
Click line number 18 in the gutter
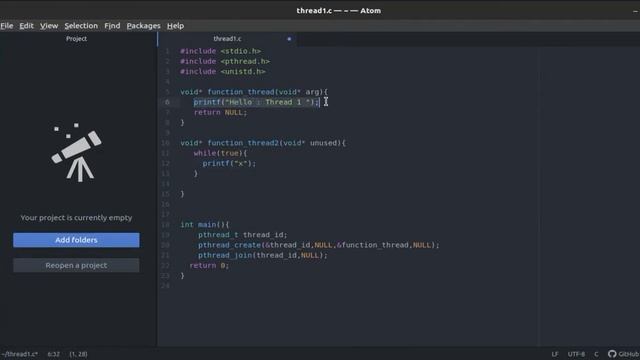pyautogui.click(x=165, y=224)
